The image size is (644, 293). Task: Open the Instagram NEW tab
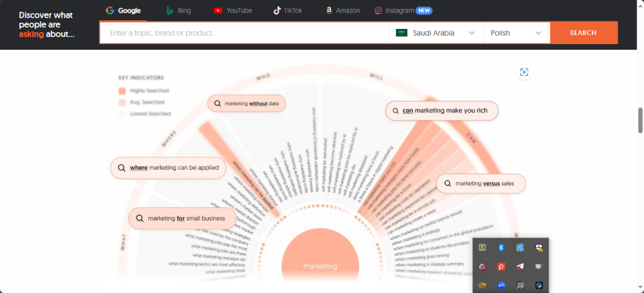click(403, 11)
